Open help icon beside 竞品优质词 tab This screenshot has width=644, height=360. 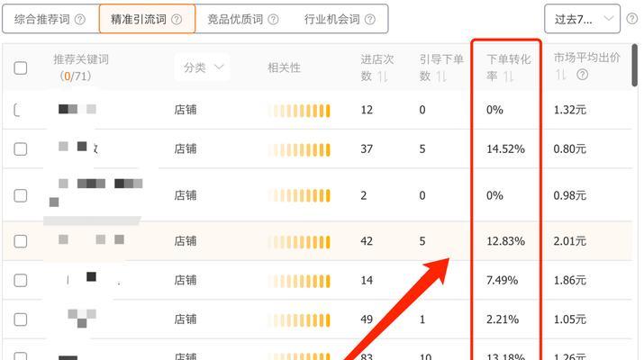[273, 19]
